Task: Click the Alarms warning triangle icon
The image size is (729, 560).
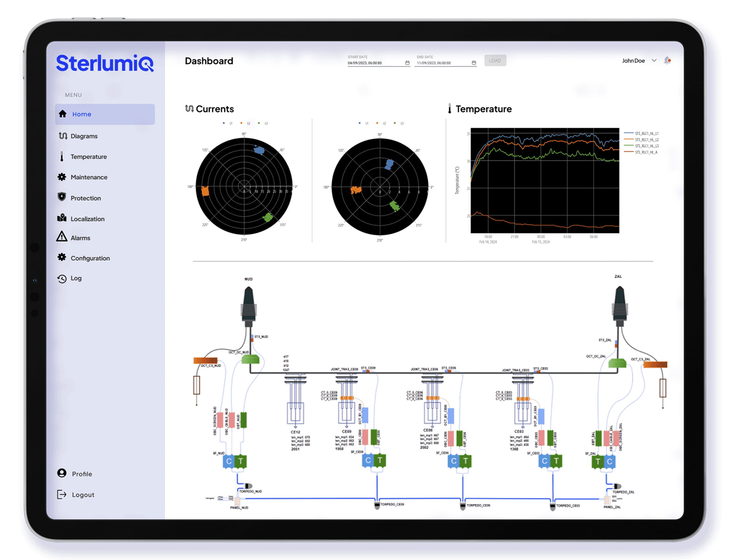Action: (x=62, y=237)
